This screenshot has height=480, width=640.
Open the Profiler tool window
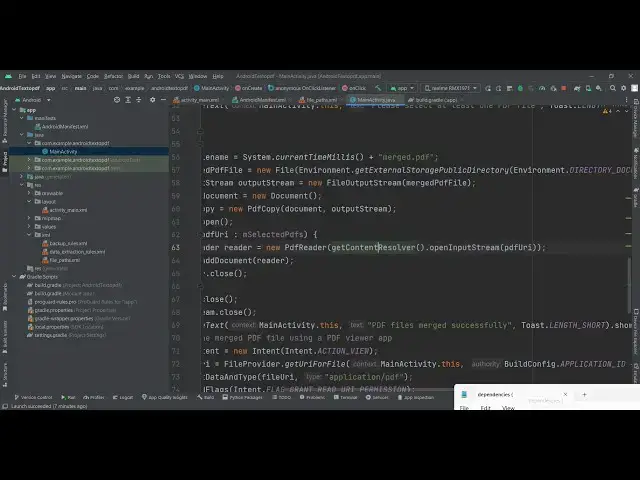94,397
